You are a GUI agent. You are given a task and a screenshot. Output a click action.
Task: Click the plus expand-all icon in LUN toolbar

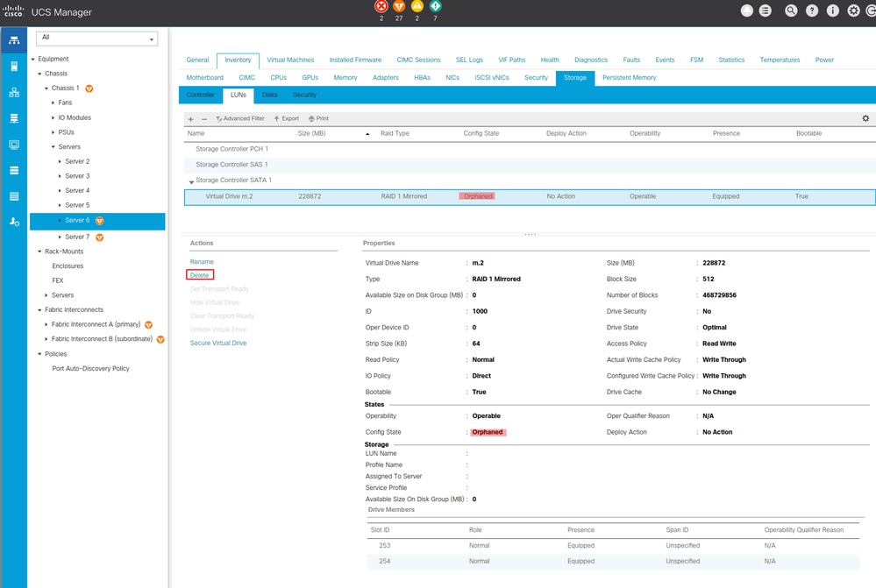[190, 119]
